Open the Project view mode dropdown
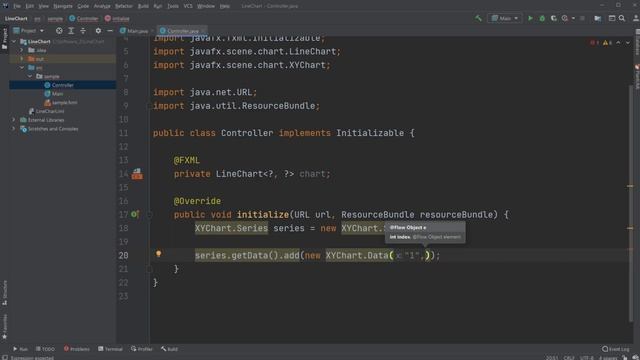 click(28, 31)
